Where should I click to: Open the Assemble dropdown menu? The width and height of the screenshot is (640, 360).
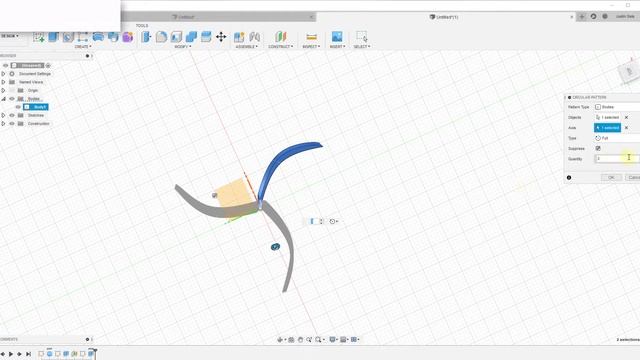point(247,47)
